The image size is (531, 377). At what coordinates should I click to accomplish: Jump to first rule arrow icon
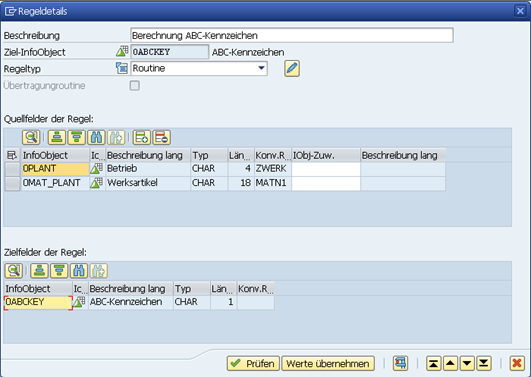[433, 363]
